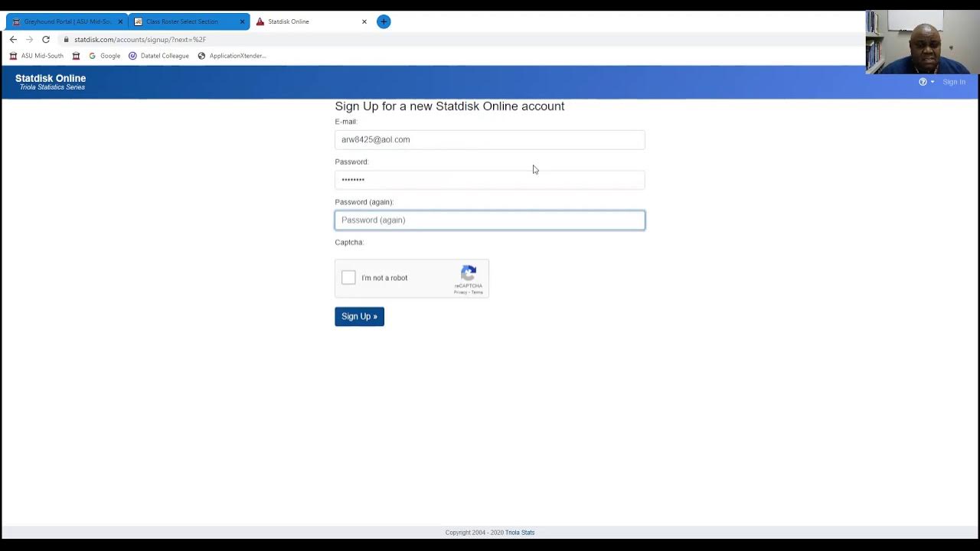Viewport: 980px width, 551px height.
Task: Open the help question-mark dropdown
Action: click(926, 82)
